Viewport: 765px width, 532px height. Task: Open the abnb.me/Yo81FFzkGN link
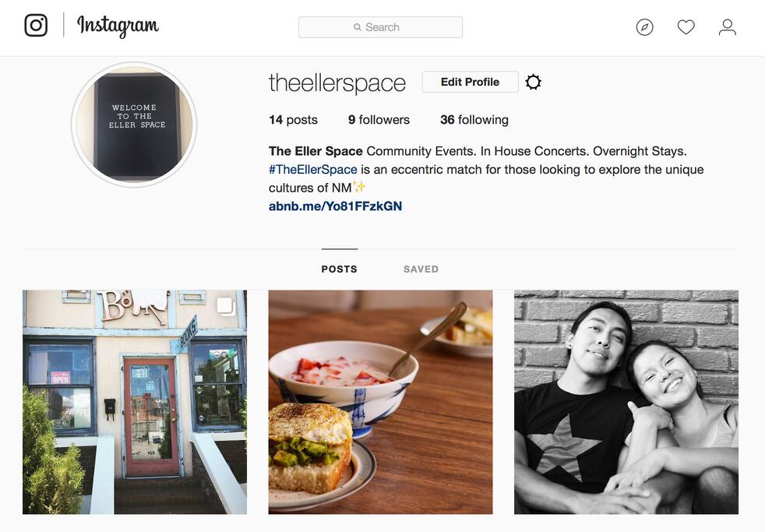coord(335,206)
